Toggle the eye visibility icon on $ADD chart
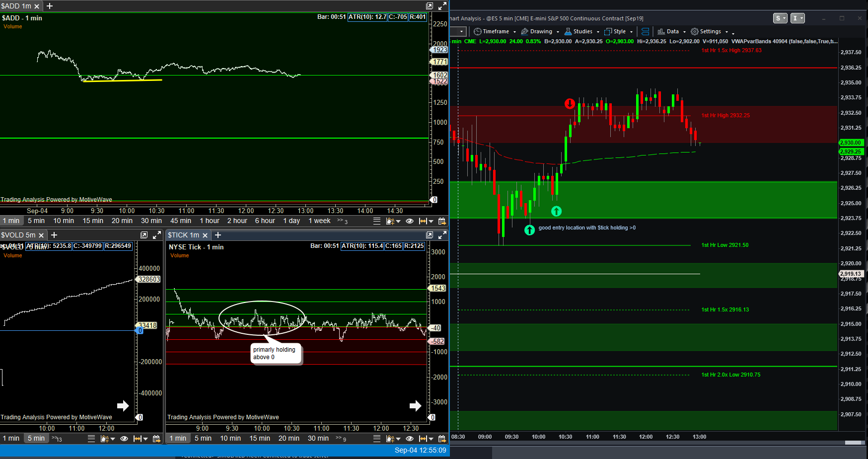868x459 pixels. [410, 221]
